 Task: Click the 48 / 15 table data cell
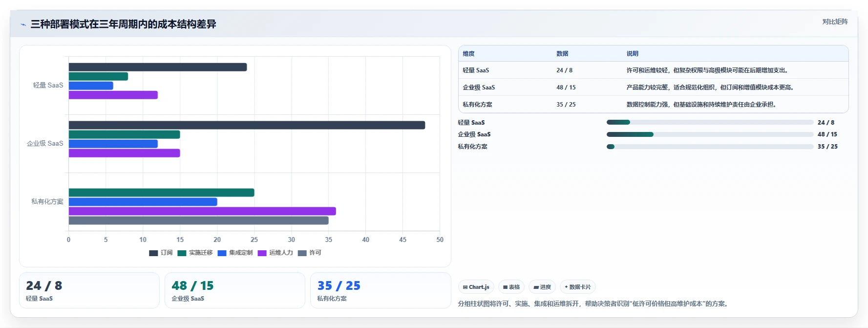coord(566,87)
